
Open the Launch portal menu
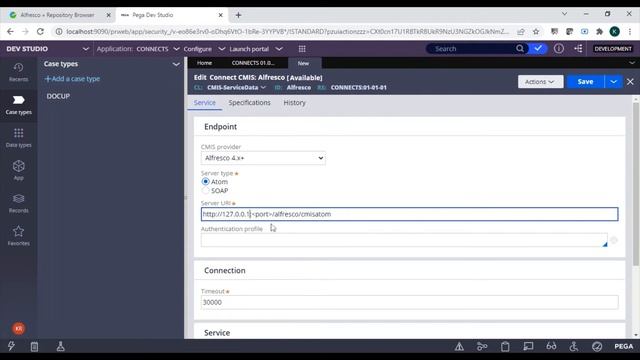coord(256,49)
